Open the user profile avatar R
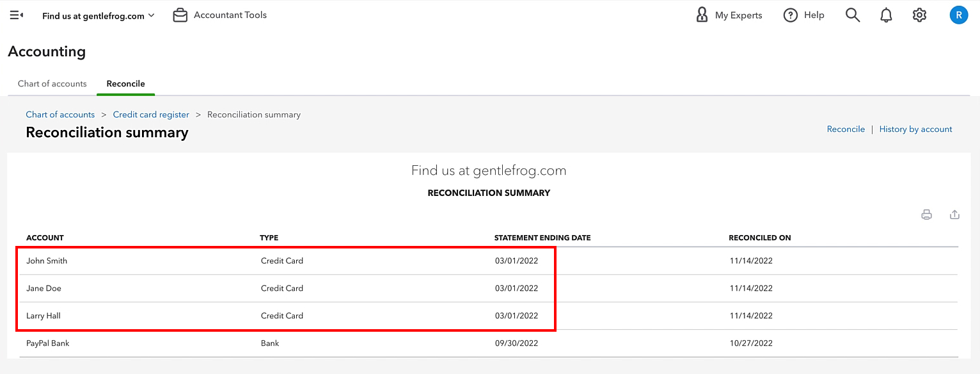 (x=959, y=15)
